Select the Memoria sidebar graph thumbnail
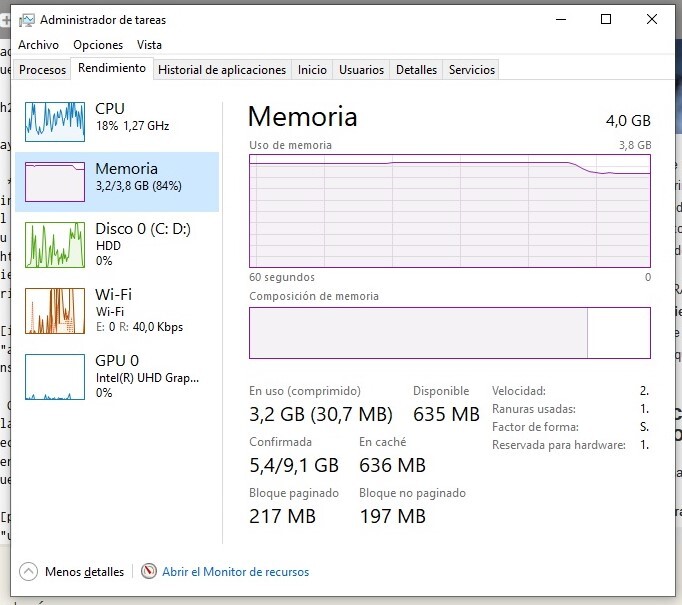 (55, 182)
